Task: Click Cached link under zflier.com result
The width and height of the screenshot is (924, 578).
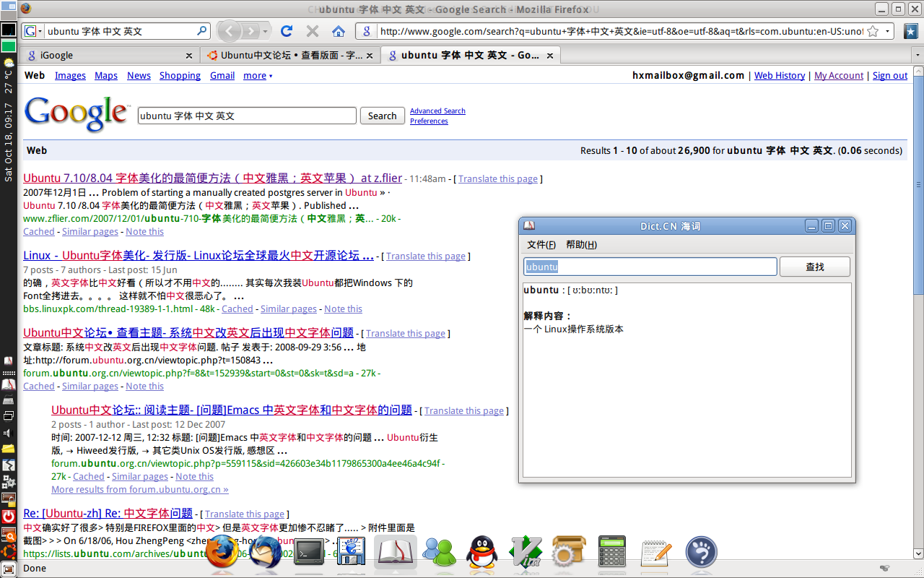Action: 39,231
